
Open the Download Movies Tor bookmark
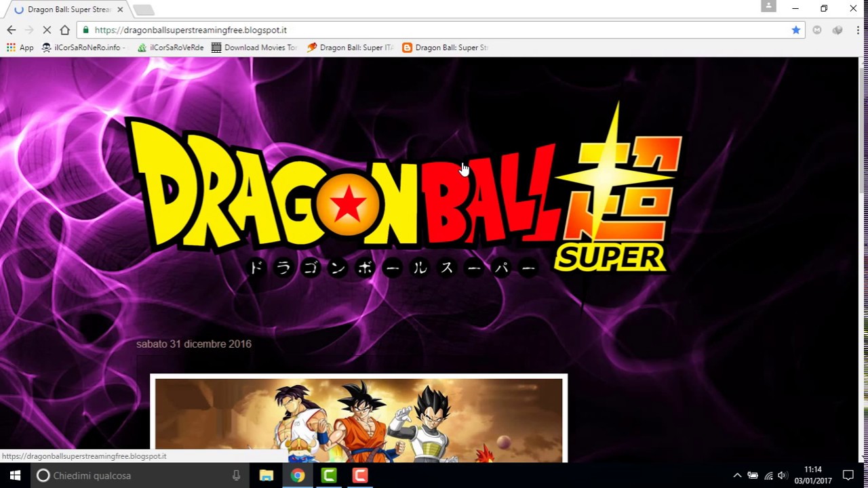[x=254, y=47]
